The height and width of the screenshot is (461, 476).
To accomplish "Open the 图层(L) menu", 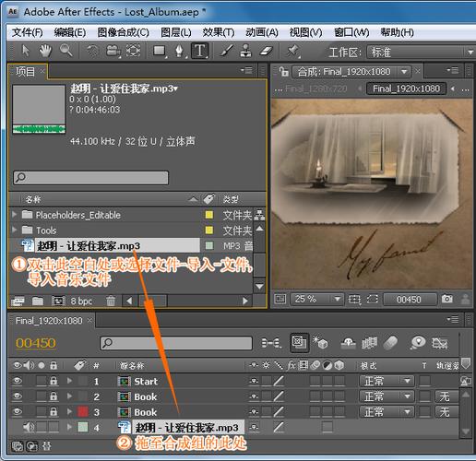I will point(176,32).
